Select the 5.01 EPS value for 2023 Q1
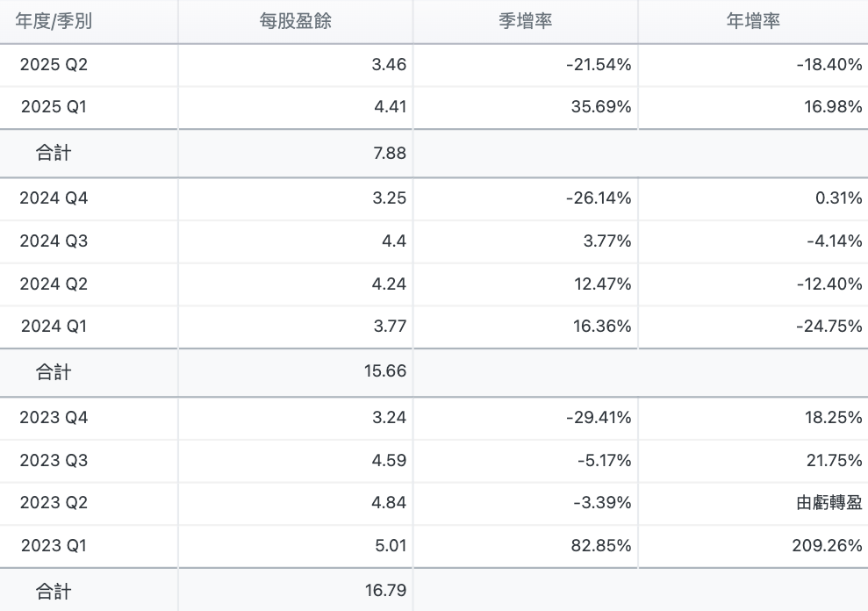This screenshot has height=611, width=868. [390, 546]
